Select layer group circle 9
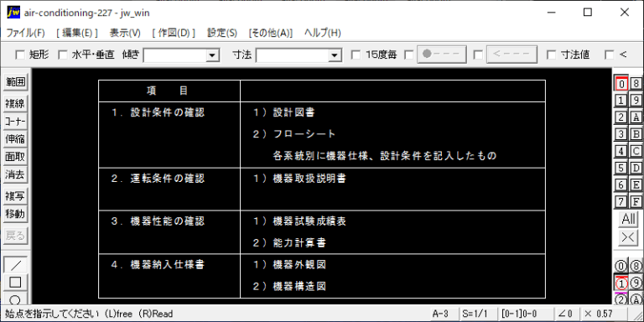The width and height of the screenshot is (644, 322). (636, 283)
